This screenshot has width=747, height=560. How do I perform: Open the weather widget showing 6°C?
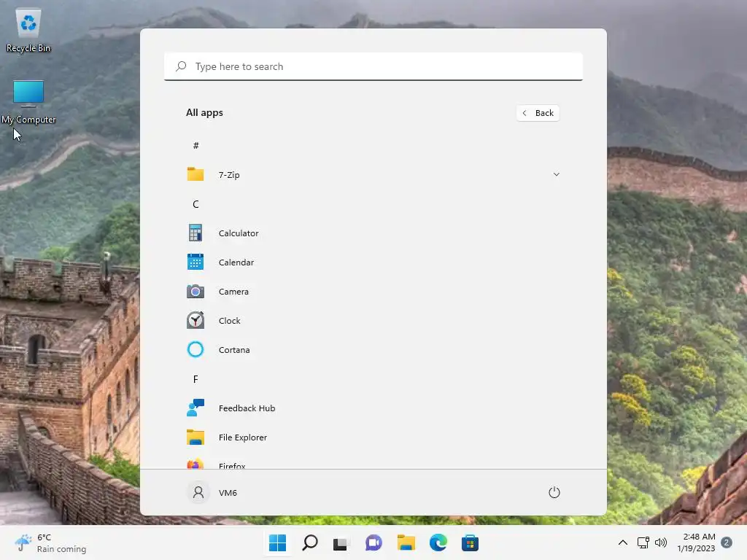[50, 542]
